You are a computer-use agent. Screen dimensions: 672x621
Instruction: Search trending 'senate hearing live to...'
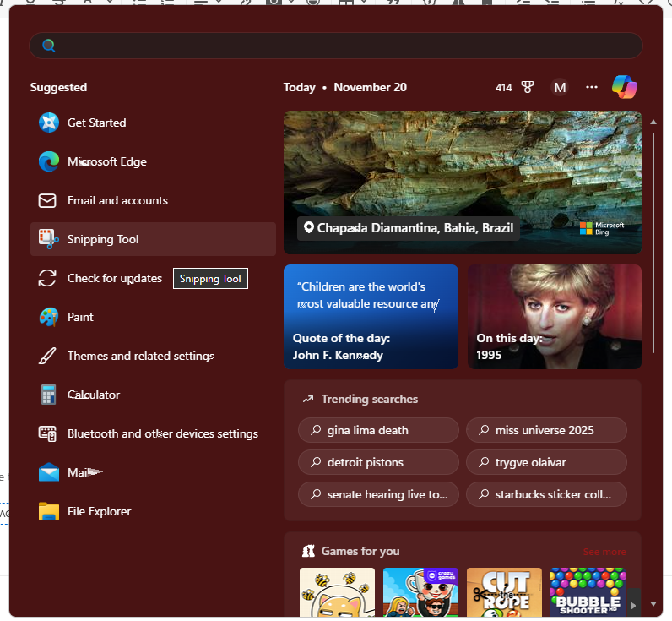378,494
